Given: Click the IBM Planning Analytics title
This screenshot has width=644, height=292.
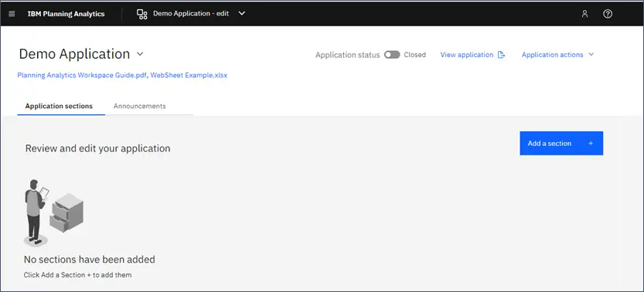Looking at the screenshot, I should 66,14.
